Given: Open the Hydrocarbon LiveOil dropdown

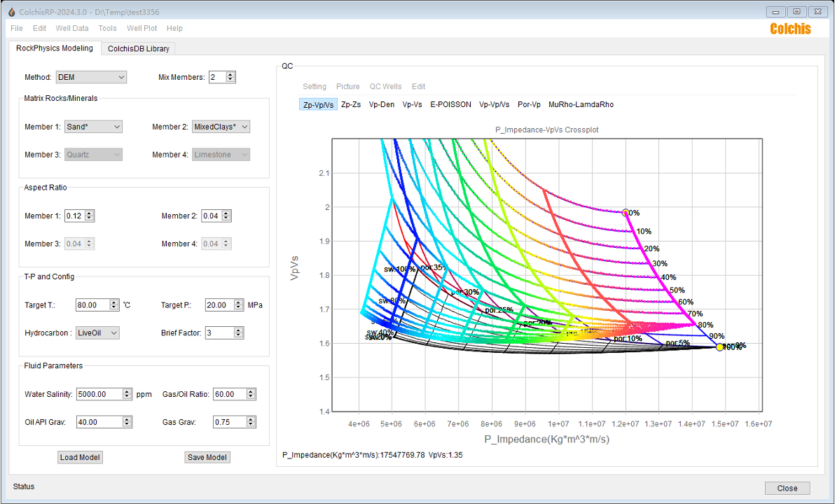Looking at the screenshot, I should point(97,332).
